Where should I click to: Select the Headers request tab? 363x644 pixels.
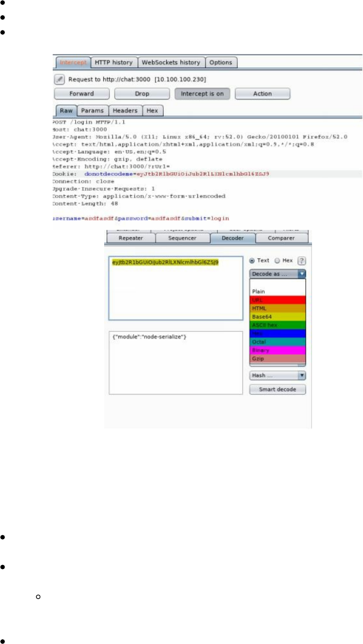pyautogui.click(x=125, y=111)
